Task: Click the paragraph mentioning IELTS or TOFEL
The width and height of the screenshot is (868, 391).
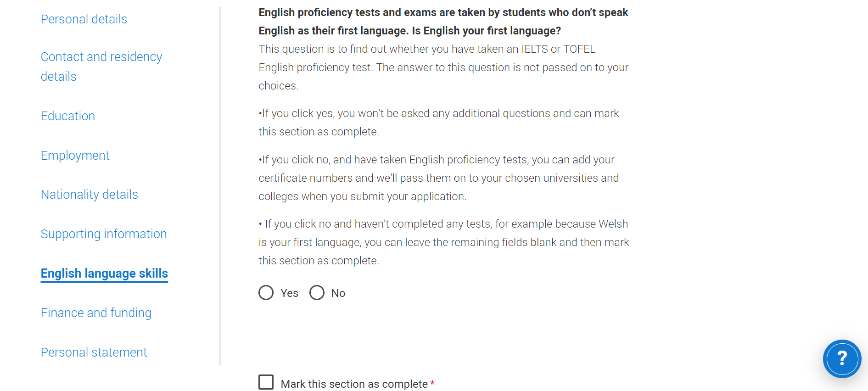Action: point(443,67)
